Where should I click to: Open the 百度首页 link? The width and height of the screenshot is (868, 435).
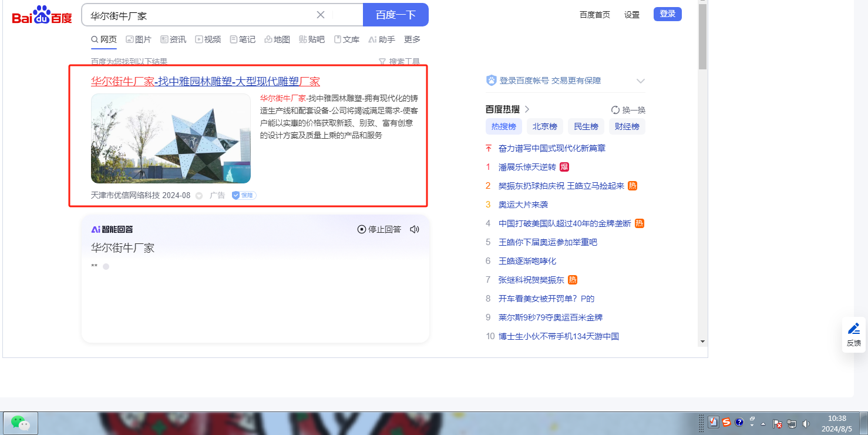coord(595,15)
